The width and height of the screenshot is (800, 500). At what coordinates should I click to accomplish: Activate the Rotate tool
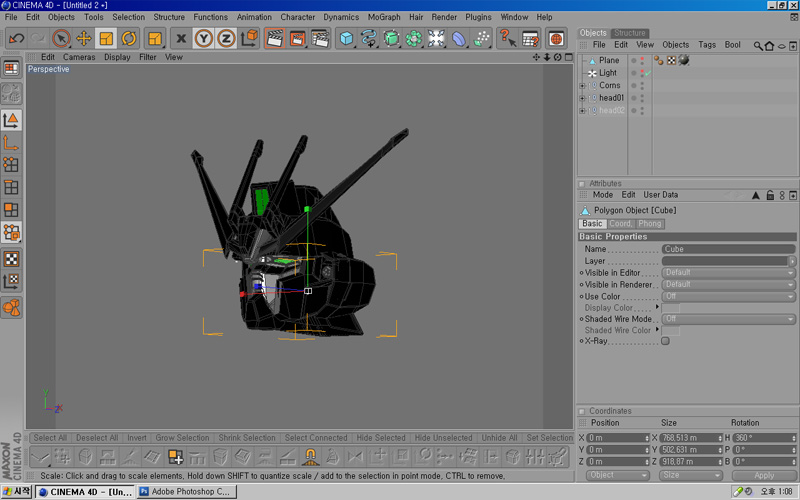(x=129, y=38)
